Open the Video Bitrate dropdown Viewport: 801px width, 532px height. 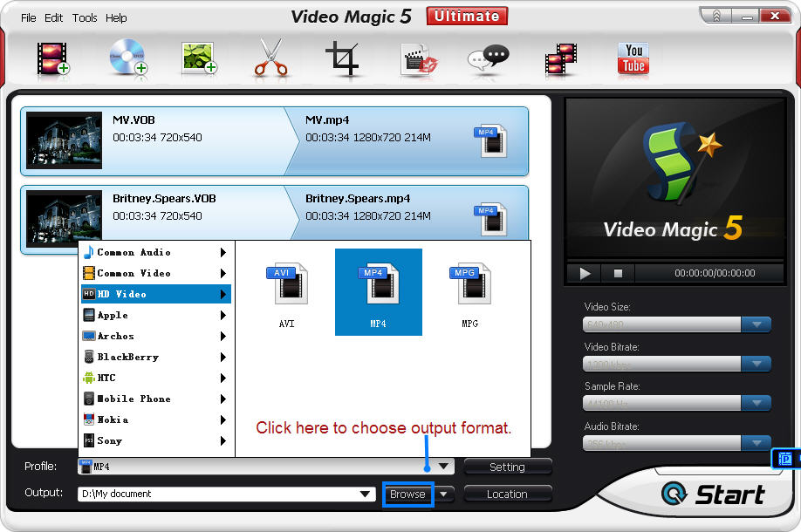point(756,364)
